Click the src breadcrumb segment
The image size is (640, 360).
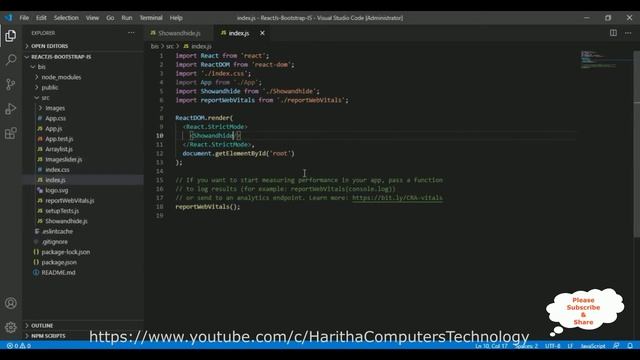(170, 47)
